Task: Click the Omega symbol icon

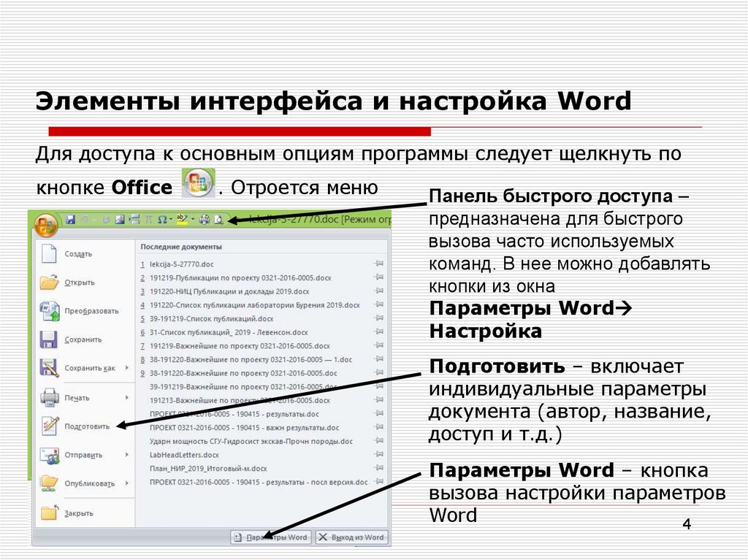Action: pyautogui.click(x=162, y=220)
